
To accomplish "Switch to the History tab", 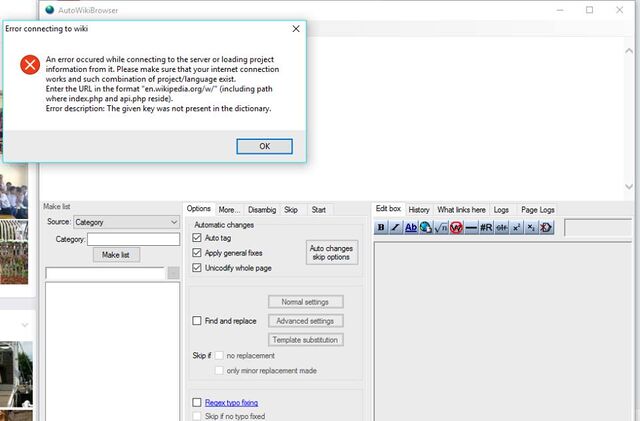I will tap(419, 210).
